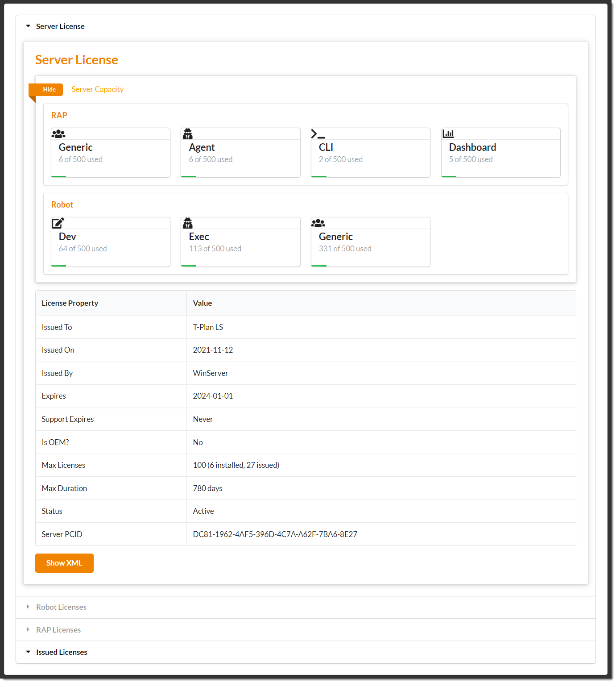Click the Robot Exec agent icon
616x683 pixels.
(188, 223)
